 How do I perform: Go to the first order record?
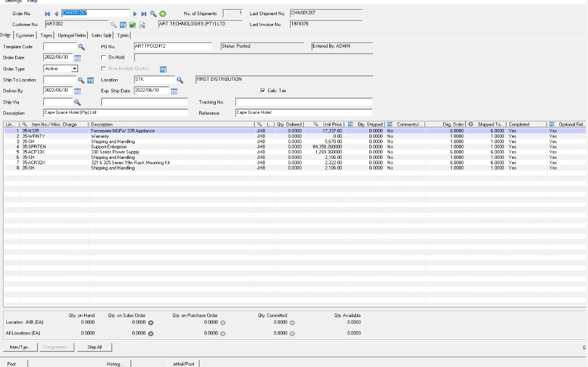click(48, 14)
